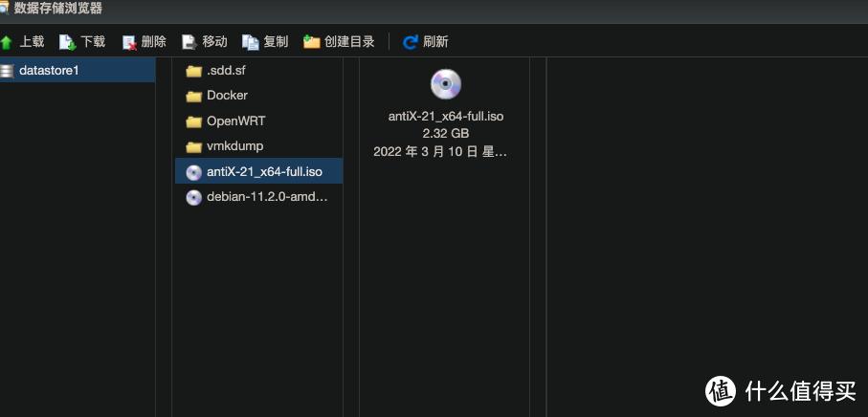Click the 刷新 refresh label
Image resolution: width=868 pixels, height=417 pixels.
click(x=435, y=42)
